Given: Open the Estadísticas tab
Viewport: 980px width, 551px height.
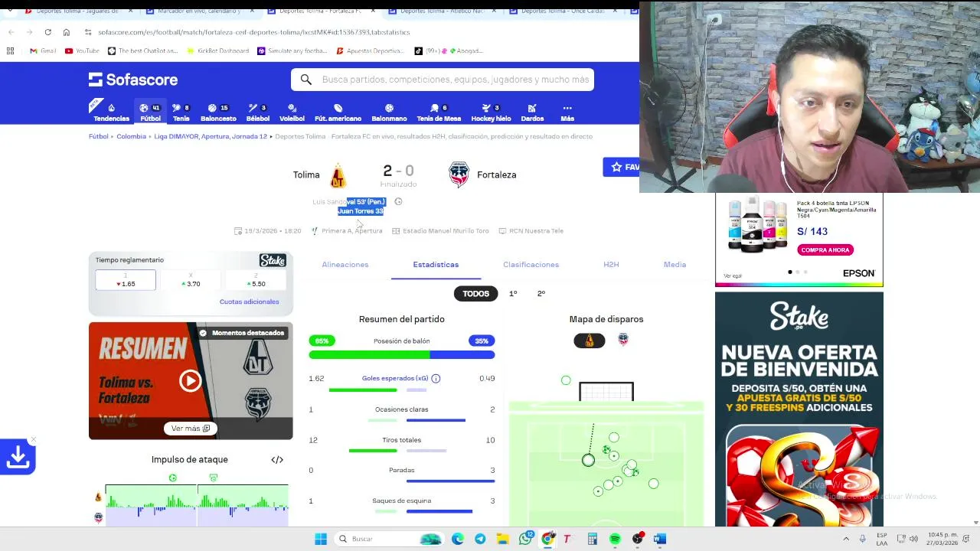Looking at the screenshot, I should click(436, 265).
